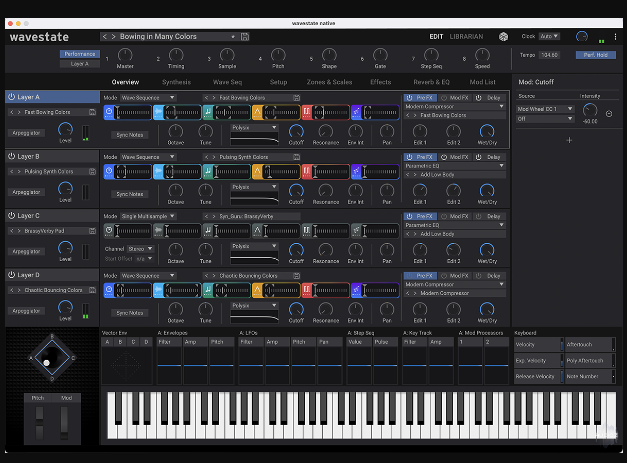
Task: Toggle Mod FX power in Layer A
Action: point(444,98)
